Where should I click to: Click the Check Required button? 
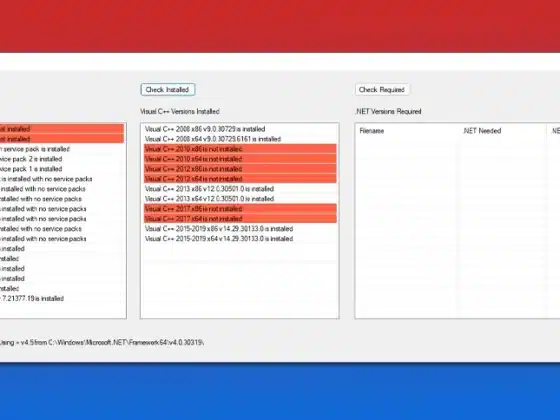382,90
